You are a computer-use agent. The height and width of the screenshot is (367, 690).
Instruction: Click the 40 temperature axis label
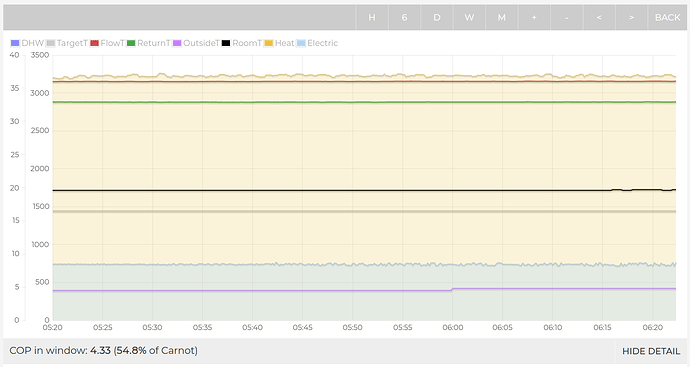pyautogui.click(x=15, y=55)
